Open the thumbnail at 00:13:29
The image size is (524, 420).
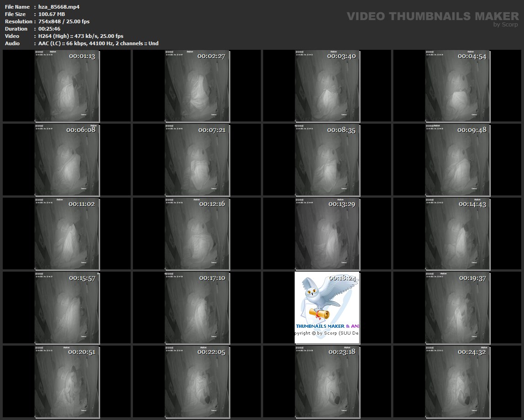pyautogui.click(x=327, y=234)
